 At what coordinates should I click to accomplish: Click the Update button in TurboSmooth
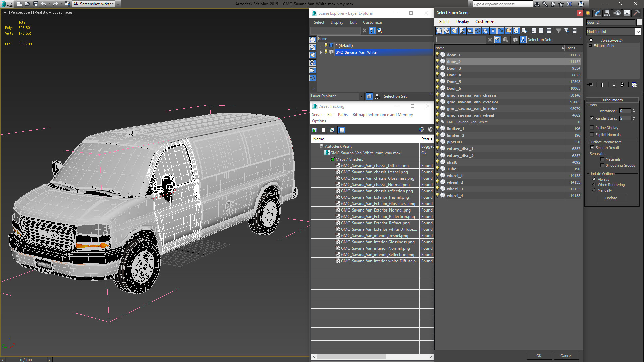611,198
